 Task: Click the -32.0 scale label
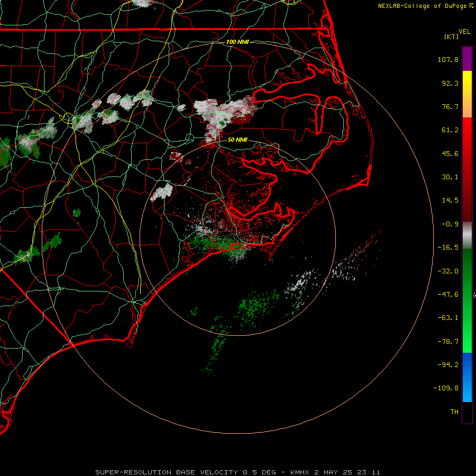click(448, 271)
